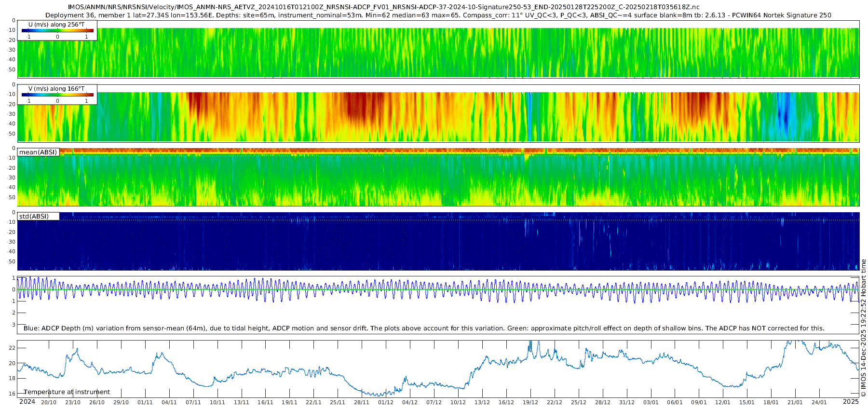Click the 2024 year label on time axis

(27, 402)
